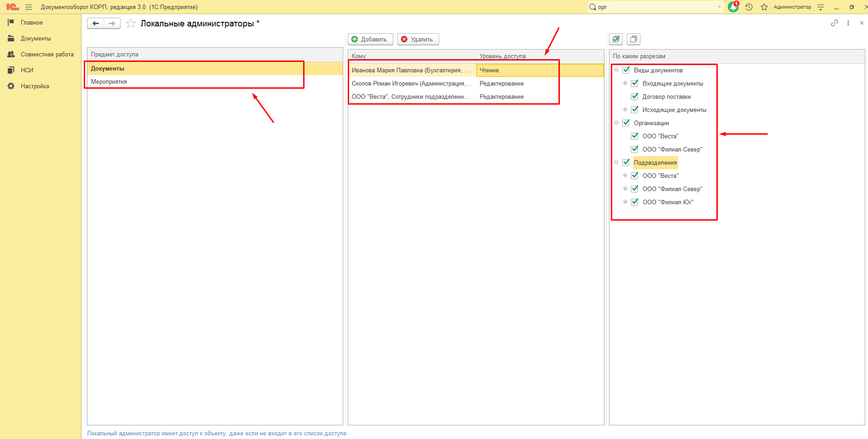Toggle the Входящие документы checkbox

tap(635, 83)
